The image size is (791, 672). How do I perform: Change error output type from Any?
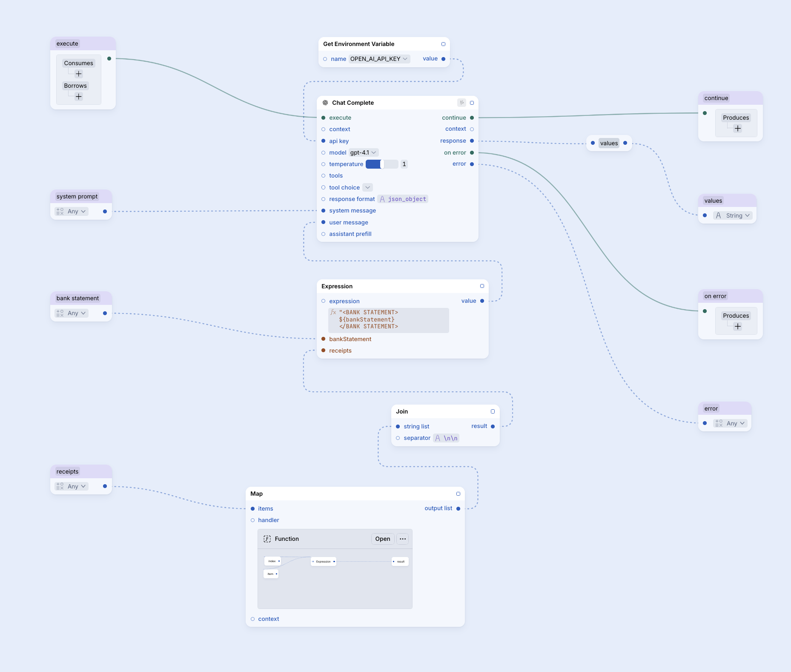(730, 423)
